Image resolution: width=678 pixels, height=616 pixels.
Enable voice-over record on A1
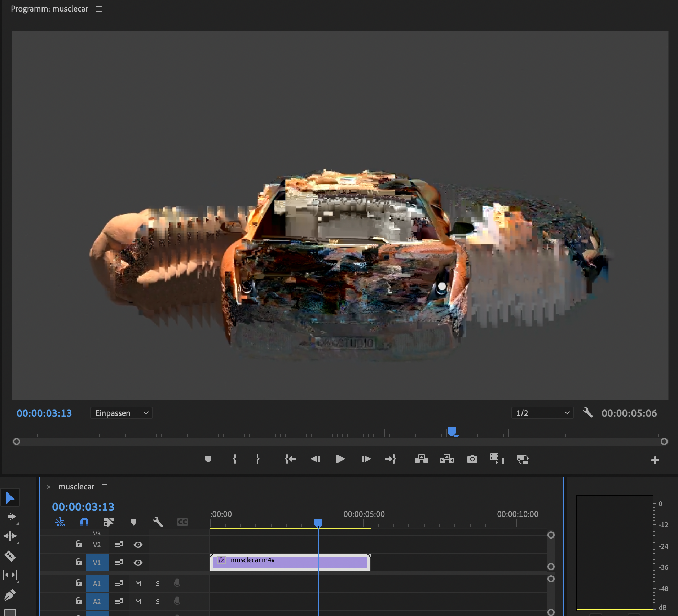point(177,583)
